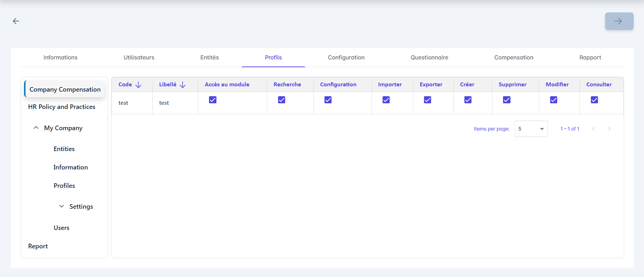Click the Report sidebar item
The image size is (644, 277).
tap(38, 246)
